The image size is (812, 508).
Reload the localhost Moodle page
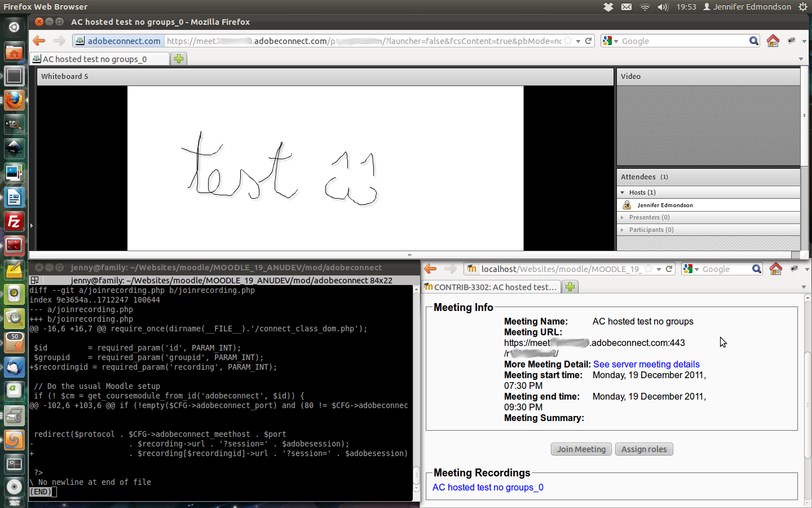(x=669, y=269)
